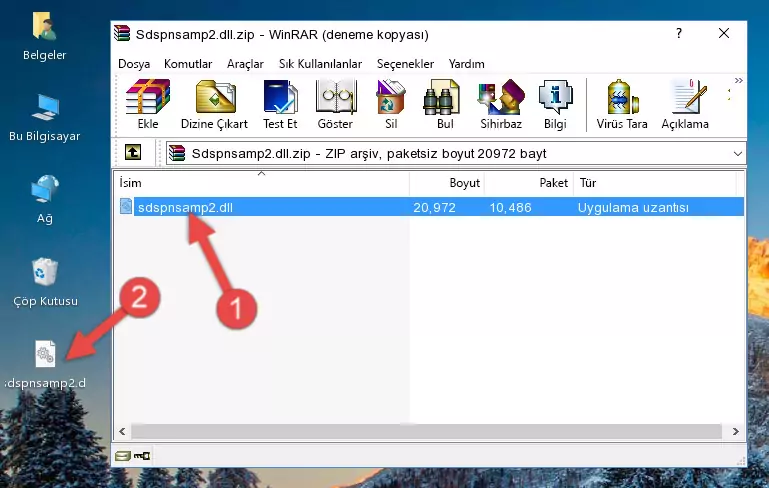Click the horizontal scrollbar track in file list
The width and height of the screenshot is (769, 488).
(x=427, y=432)
